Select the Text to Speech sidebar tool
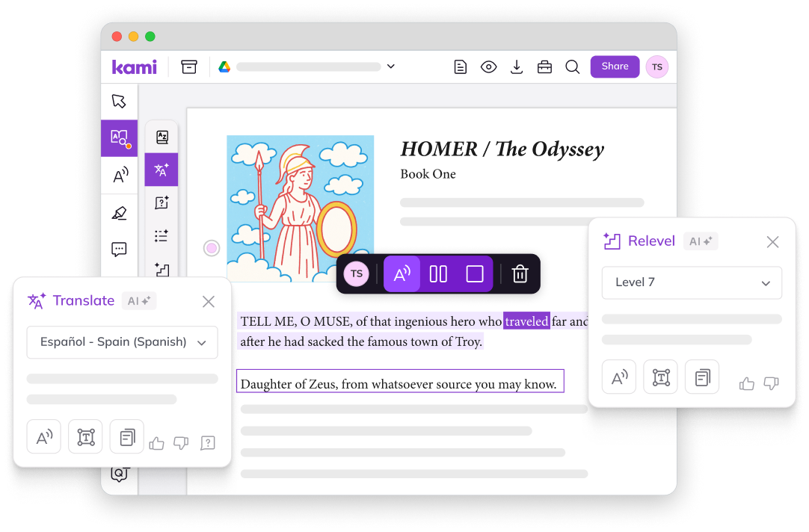The height and width of the screenshot is (532, 809). pos(120,176)
